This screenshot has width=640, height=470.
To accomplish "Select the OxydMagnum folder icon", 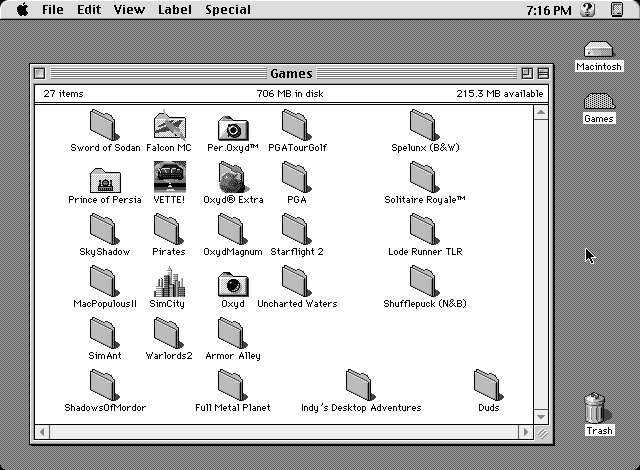I will (x=232, y=229).
